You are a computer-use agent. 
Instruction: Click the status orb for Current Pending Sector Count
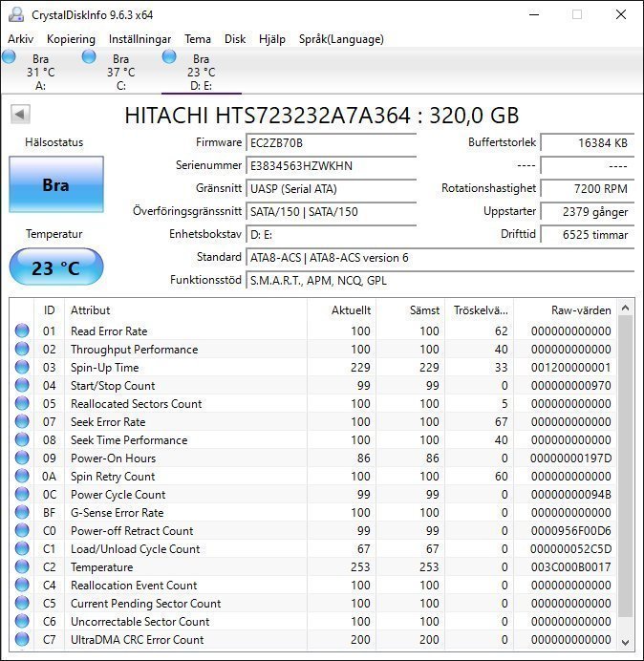coord(22,603)
